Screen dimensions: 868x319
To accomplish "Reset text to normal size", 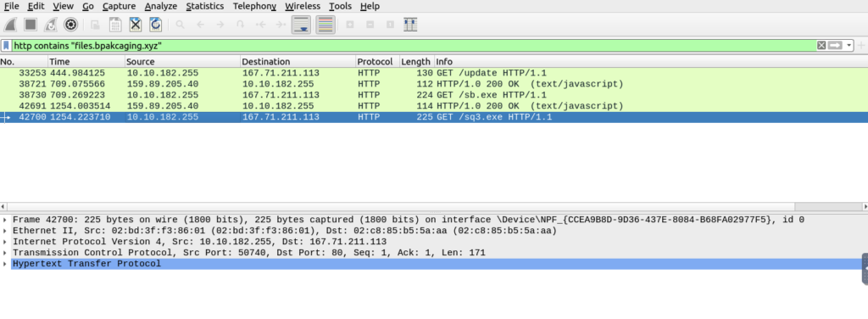I will tap(390, 25).
